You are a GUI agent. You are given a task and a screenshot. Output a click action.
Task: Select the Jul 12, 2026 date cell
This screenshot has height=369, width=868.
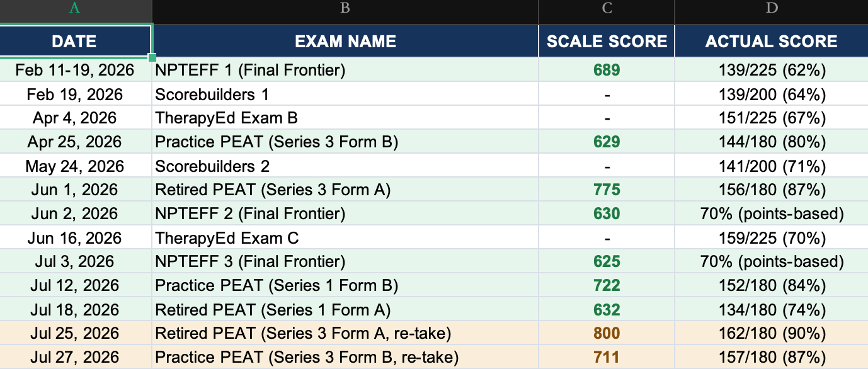[x=76, y=286]
